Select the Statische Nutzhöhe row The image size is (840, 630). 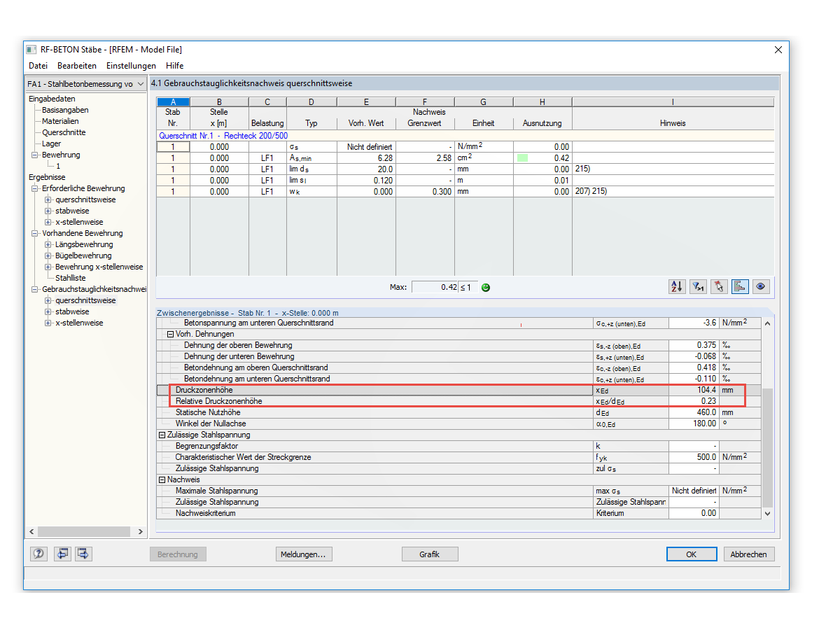click(x=458, y=412)
